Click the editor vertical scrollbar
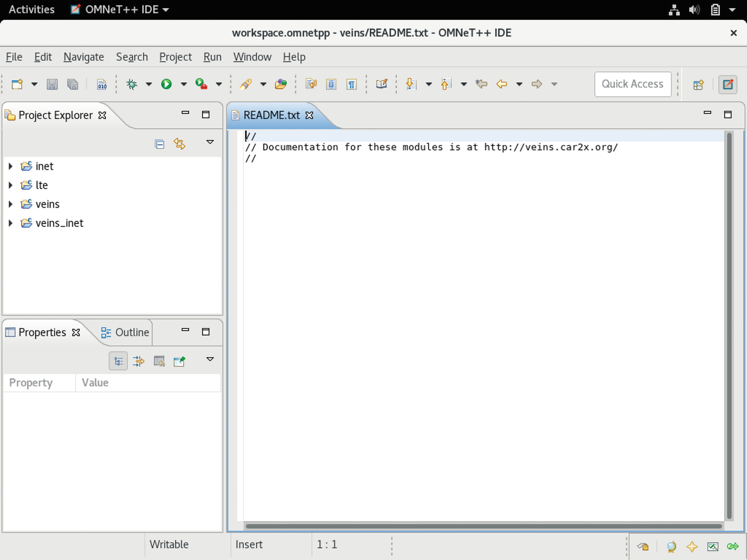747x560 pixels. tap(729, 325)
